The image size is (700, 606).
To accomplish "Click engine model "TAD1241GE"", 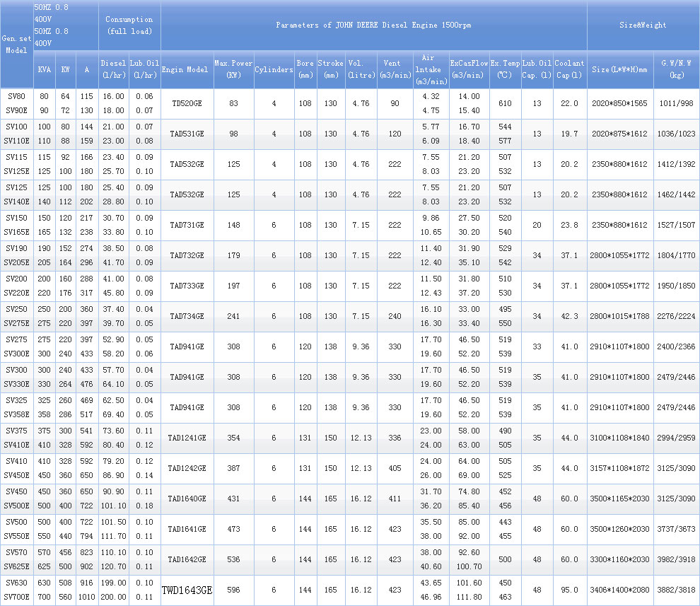I will coord(187,438).
